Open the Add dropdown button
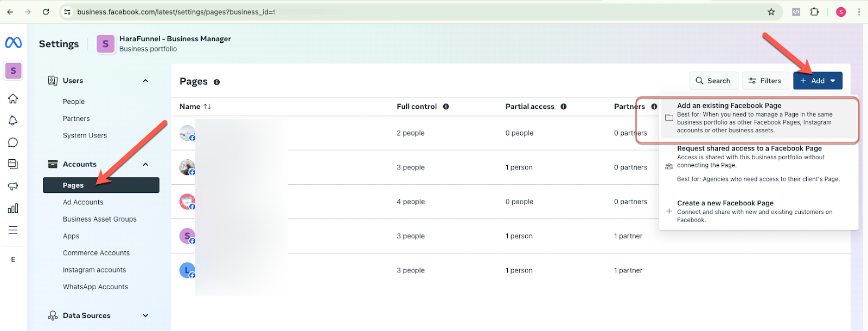The height and width of the screenshot is (331, 868). [x=818, y=81]
